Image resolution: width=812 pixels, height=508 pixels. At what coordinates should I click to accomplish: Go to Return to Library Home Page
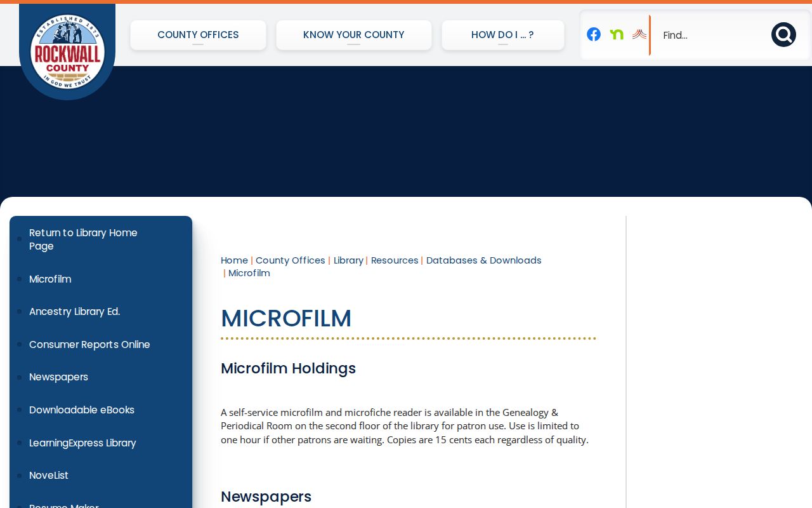pyautogui.click(x=83, y=239)
